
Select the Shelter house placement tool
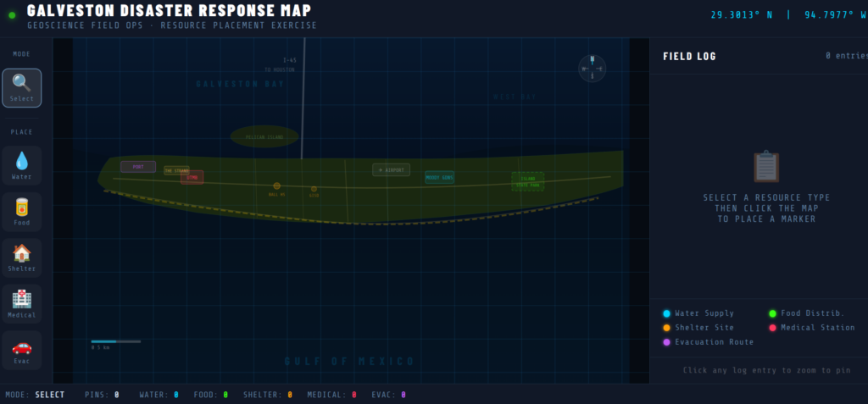coord(21,257)
